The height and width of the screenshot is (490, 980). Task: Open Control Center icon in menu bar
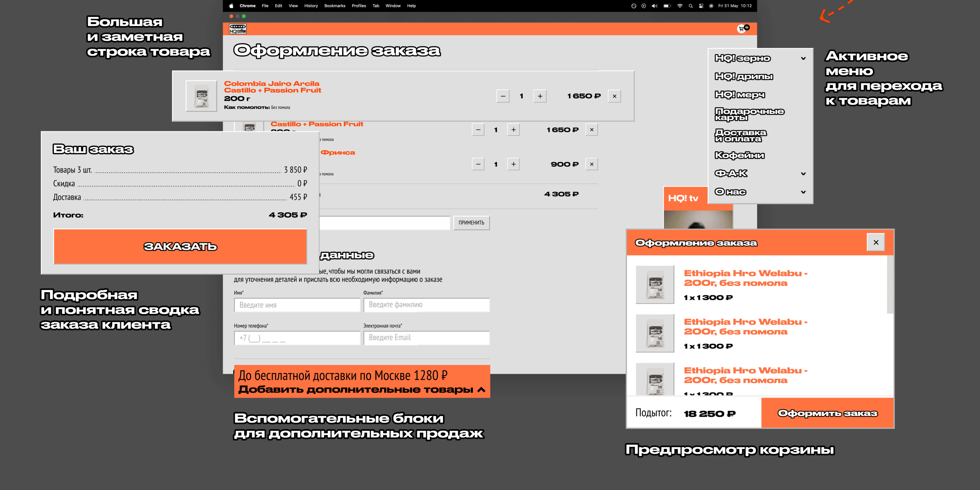(x=701, y=6)
